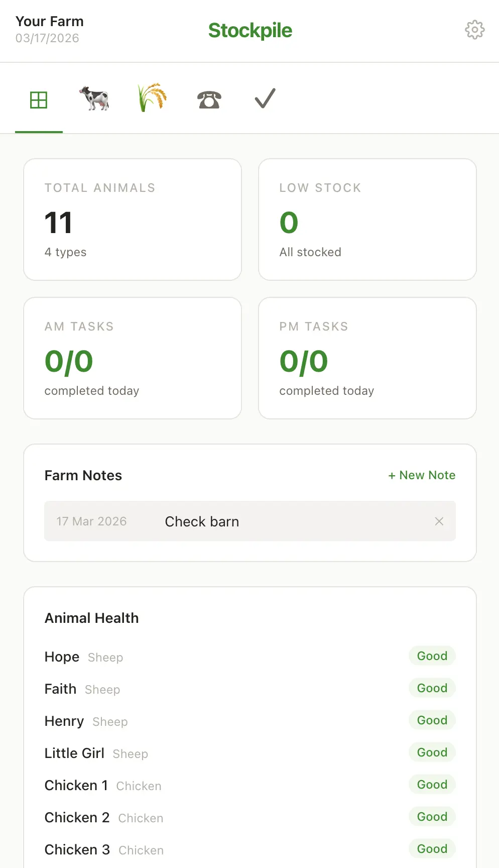Viewport: 499px width, 868px height.
Task: Switch to the grain feed tab
Action: [152, 98]
